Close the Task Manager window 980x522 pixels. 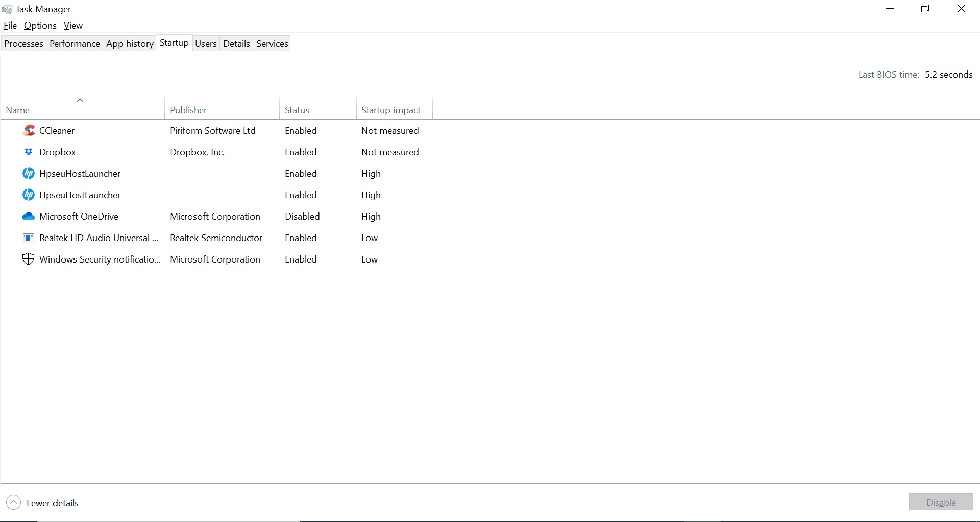coord(961,9)
